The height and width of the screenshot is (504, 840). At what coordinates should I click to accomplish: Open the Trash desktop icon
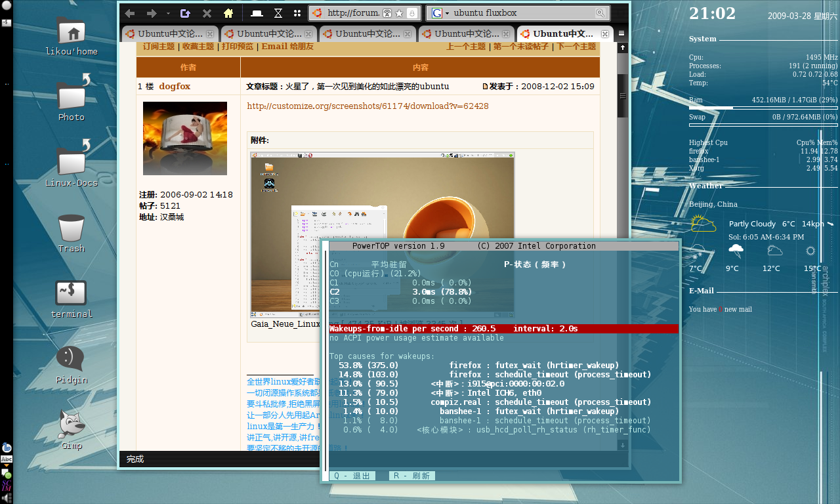tap(72, 233)
